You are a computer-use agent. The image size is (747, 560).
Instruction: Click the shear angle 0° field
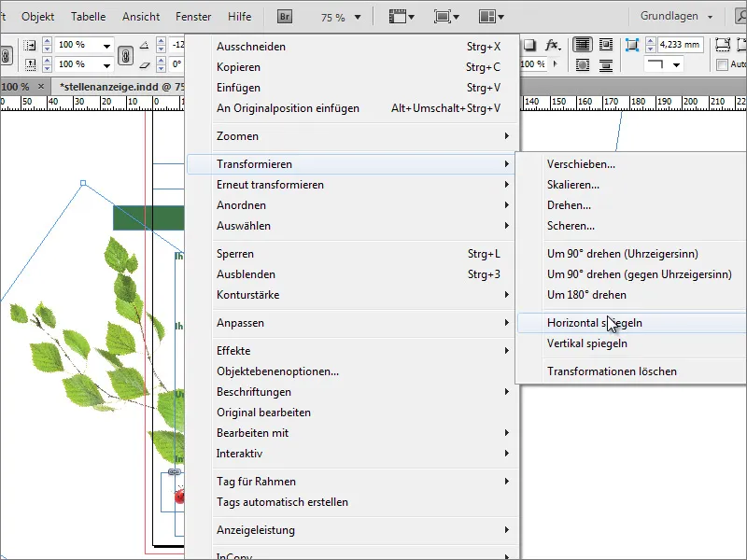tap(177, 64)
